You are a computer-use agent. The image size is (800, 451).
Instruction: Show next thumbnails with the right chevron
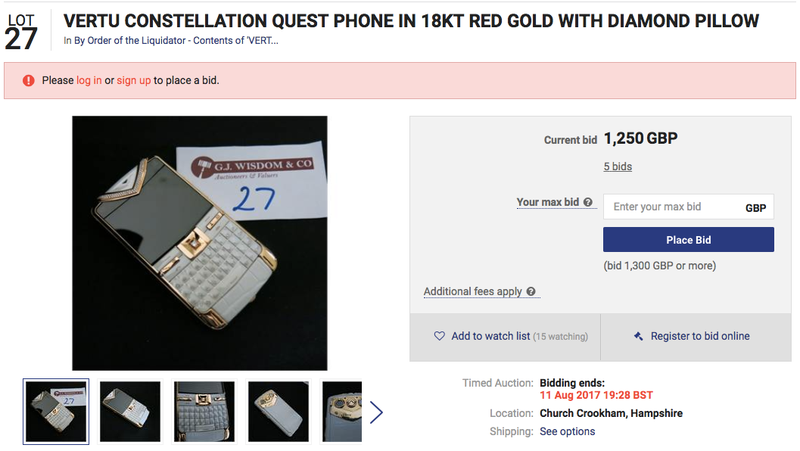pyautogui.click(x=376, y=412)
